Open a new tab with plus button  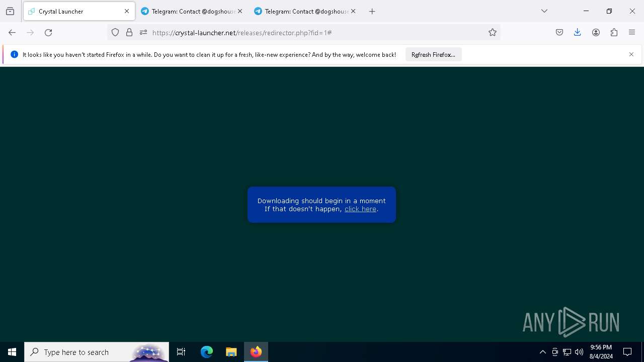[372, 11]
